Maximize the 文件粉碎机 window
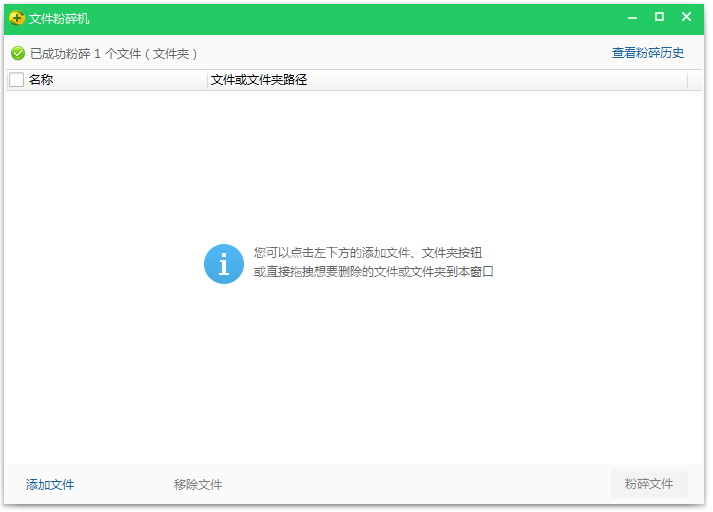The width and height of the screenshot is (713, 512). (659, 17)
